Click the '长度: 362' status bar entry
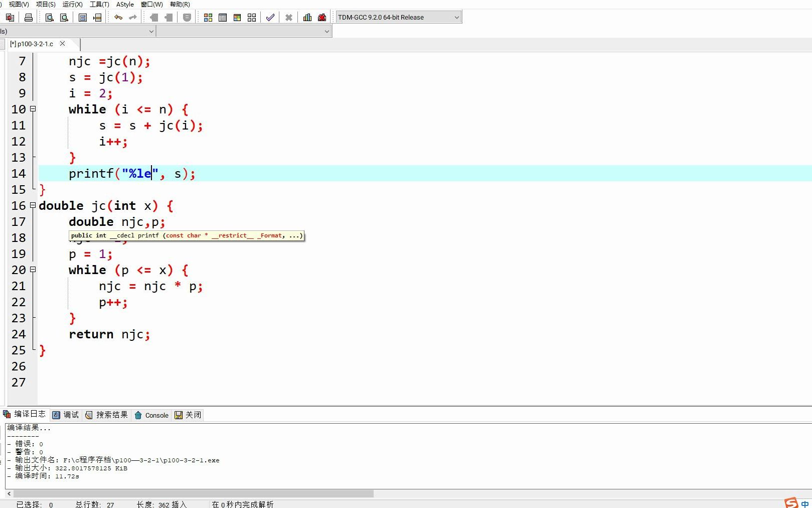 [x=153, y=504]
